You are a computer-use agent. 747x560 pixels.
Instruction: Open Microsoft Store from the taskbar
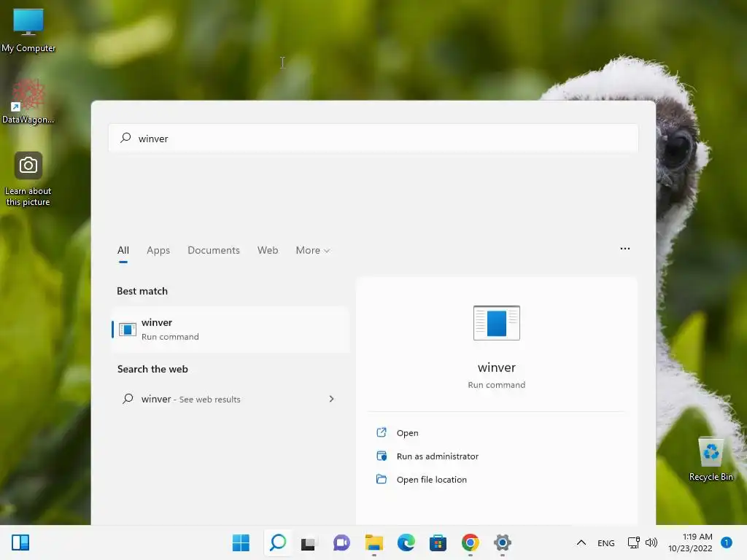438,542
